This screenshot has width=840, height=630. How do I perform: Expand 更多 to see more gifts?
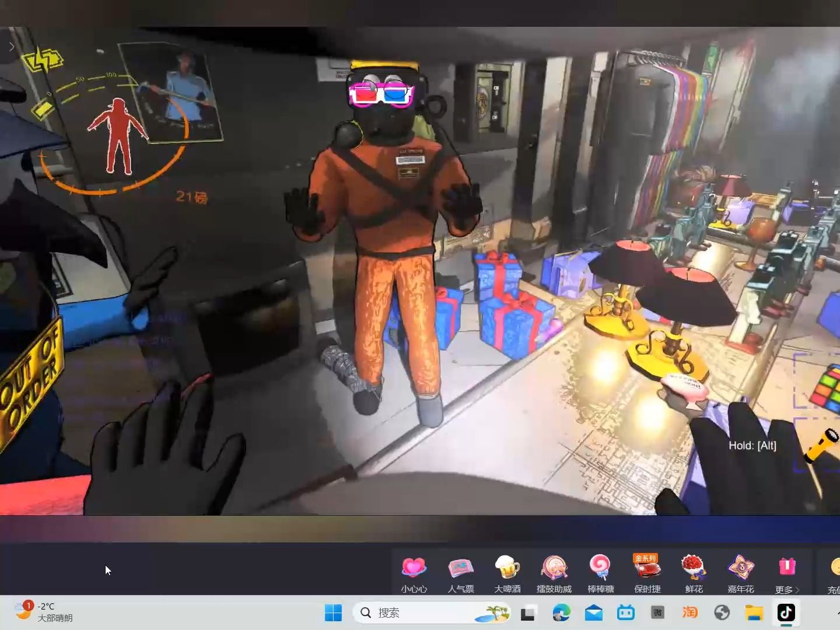coord(787,573)
